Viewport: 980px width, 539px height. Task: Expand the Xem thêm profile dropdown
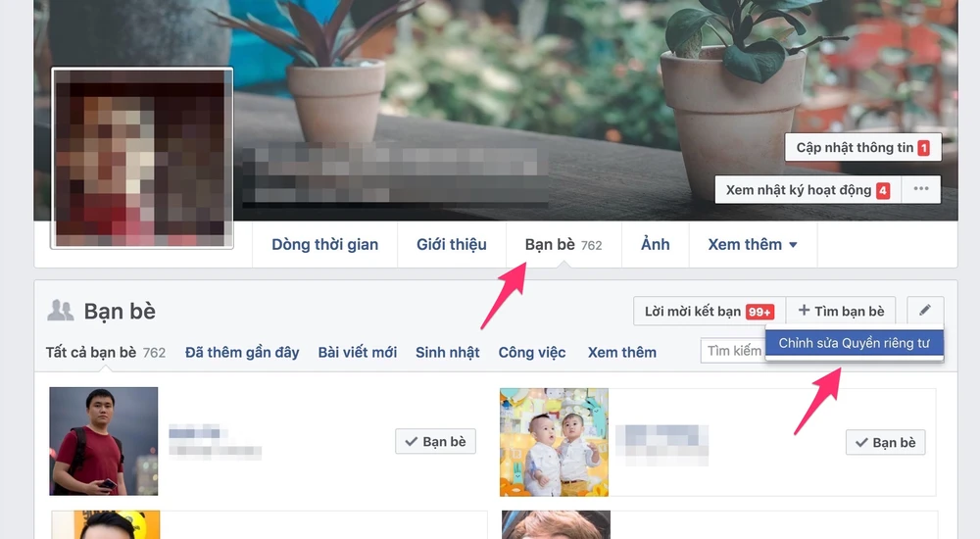pos(752,244)
